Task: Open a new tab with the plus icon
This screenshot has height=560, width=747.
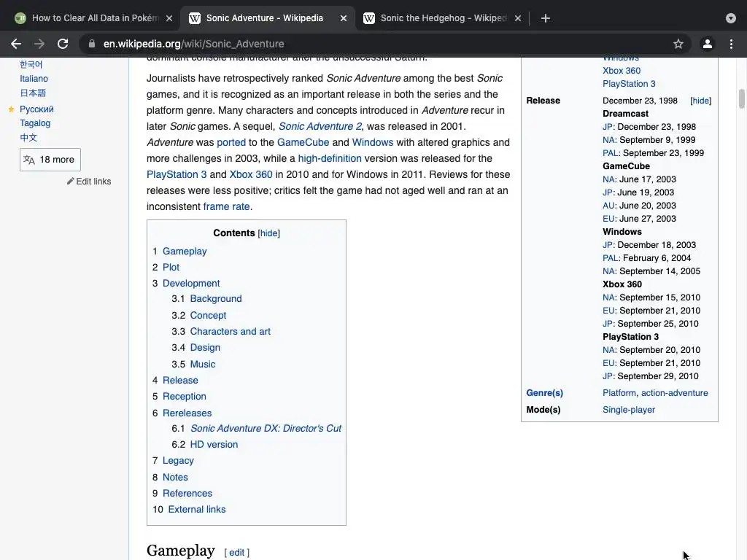Action: (546, 18)
